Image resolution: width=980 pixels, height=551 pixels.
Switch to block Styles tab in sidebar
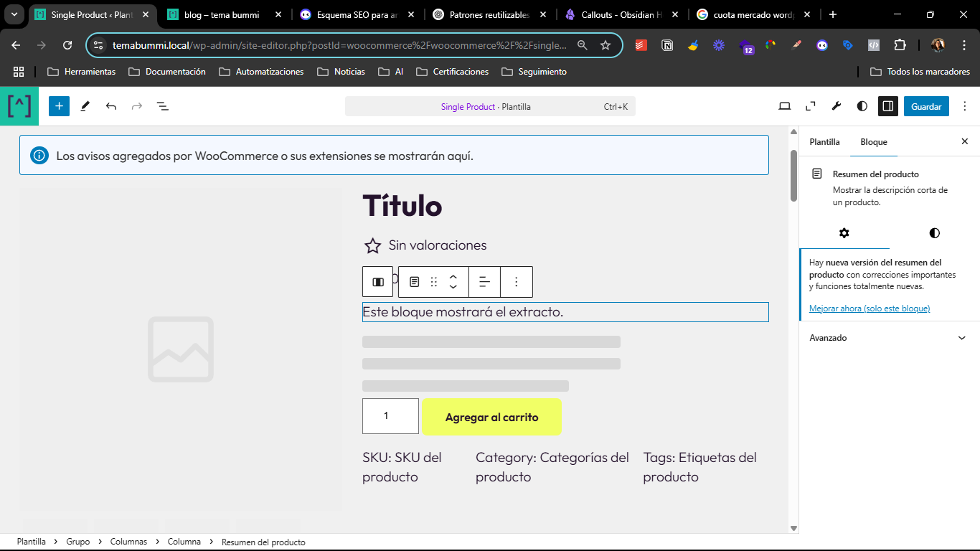point(933,233)
